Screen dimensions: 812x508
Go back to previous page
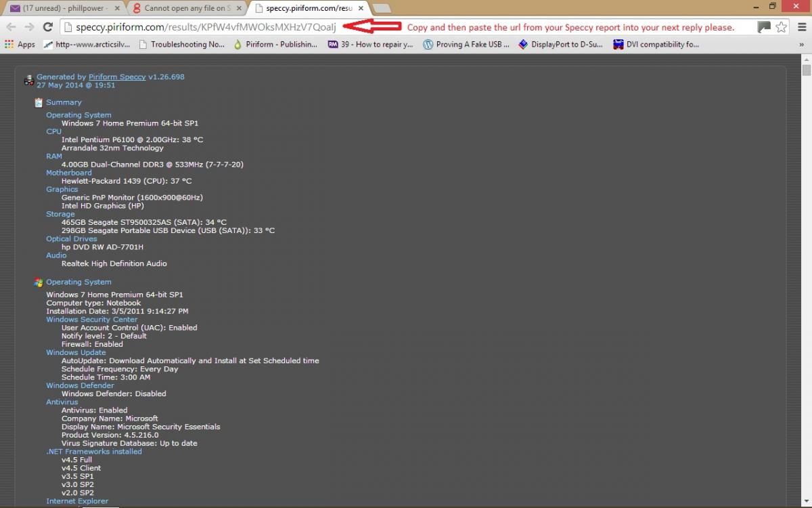click(x=12, y=27)
